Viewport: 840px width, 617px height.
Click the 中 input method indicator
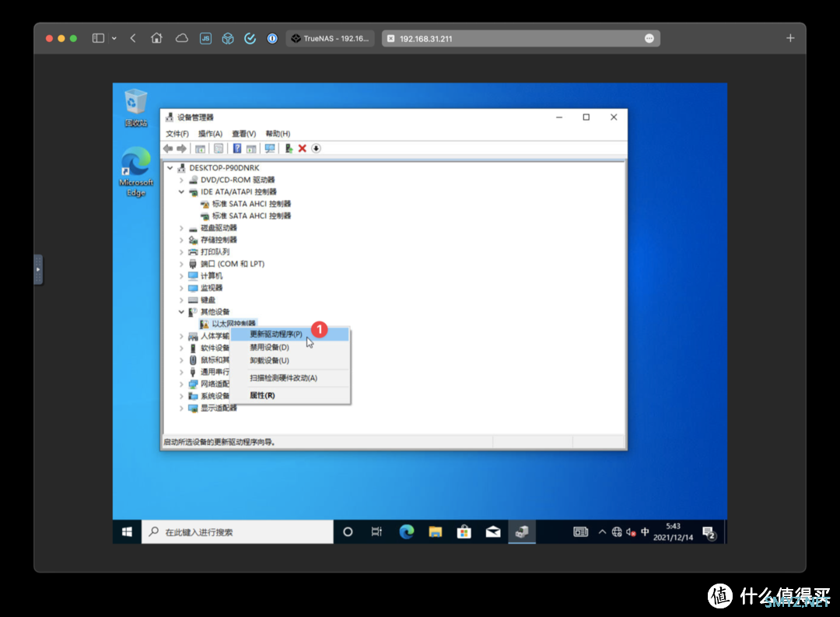click(x=645, y=531)
